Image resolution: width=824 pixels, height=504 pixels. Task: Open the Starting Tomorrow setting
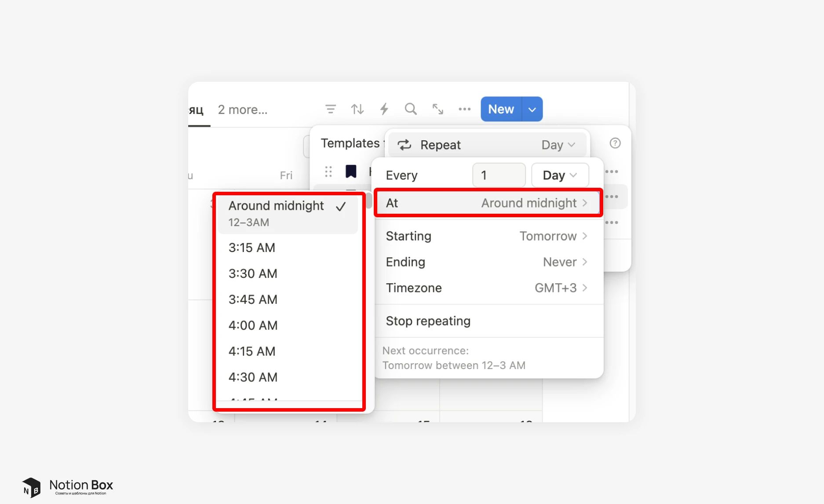coord(488,236)
